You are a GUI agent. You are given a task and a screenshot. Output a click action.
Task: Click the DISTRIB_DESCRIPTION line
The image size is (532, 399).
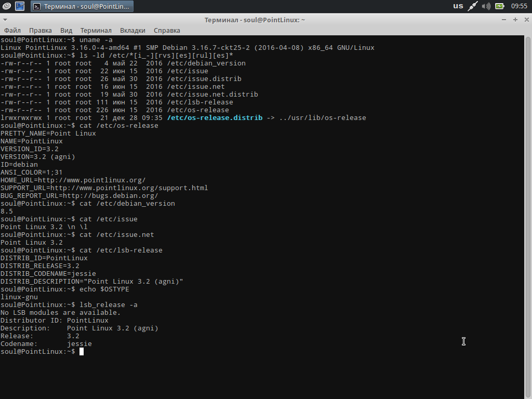[x=91, y=281]
